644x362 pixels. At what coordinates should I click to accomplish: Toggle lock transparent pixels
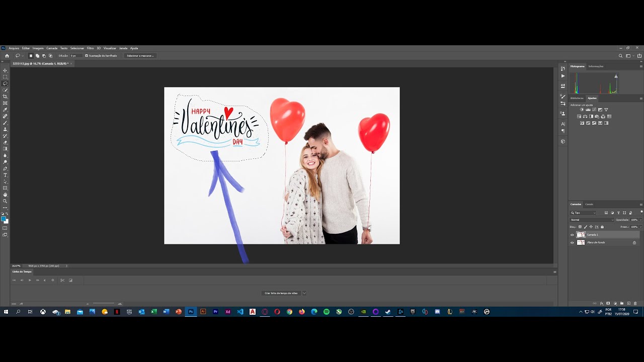tap(580, 227)
